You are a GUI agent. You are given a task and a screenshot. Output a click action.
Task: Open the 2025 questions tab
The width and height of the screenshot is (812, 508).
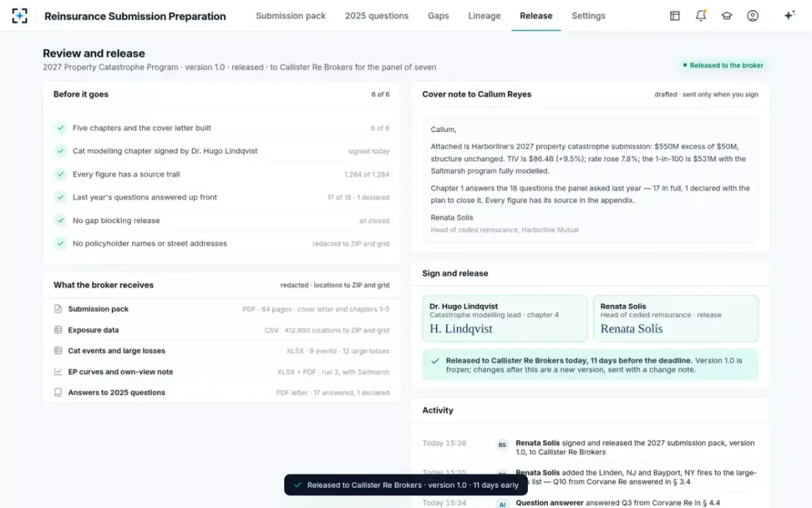coord(377,16)
